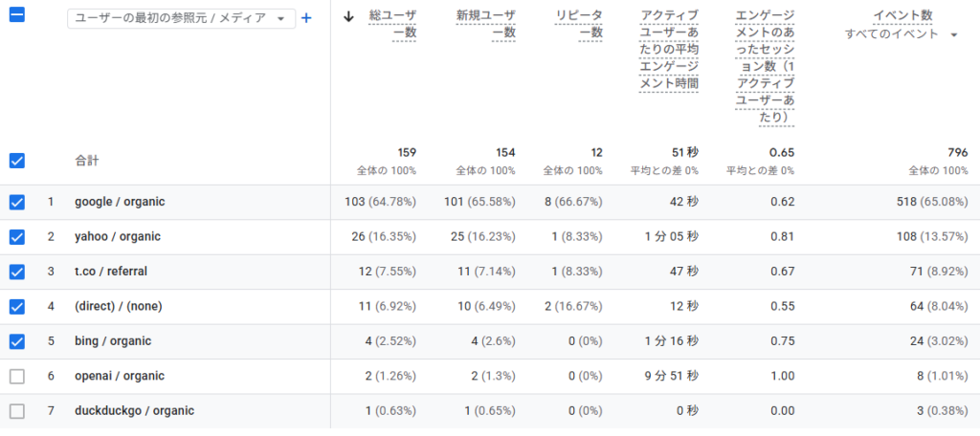The image size is (980, 436).
Task: Uncheck the google / organic row checkbox
Action: coord(17,202)
